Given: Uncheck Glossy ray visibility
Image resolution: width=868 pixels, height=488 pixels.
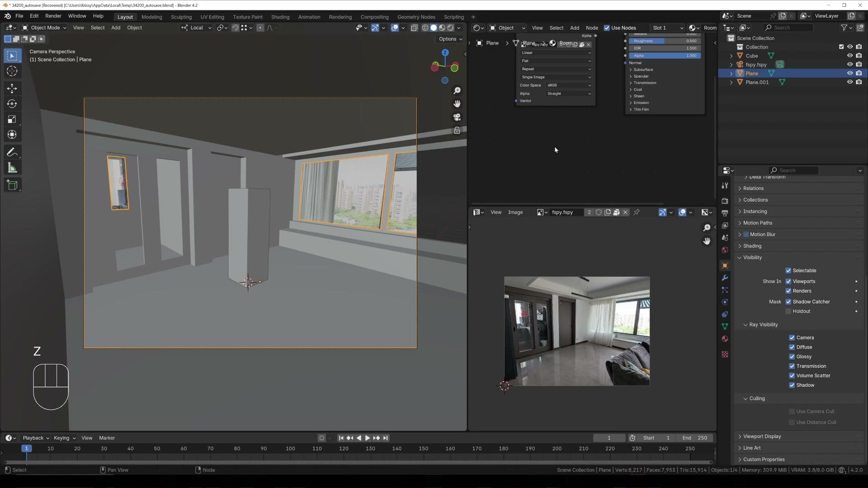Looking at the screenshot, I should click(792, 357).
